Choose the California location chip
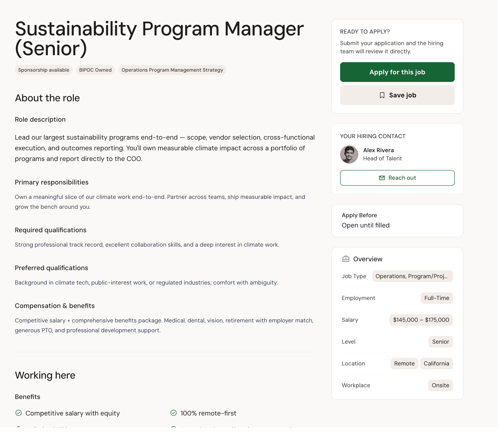 coord(436,364)
